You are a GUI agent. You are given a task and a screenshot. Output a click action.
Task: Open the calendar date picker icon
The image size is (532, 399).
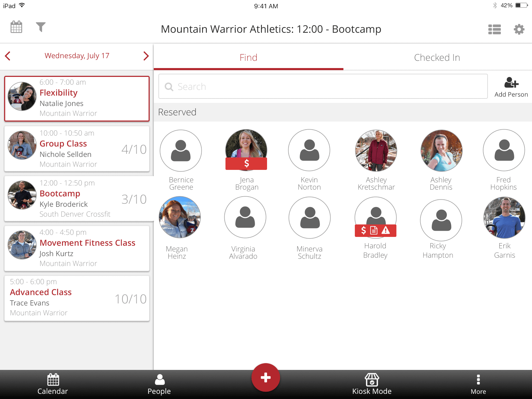tap(16, 27)
